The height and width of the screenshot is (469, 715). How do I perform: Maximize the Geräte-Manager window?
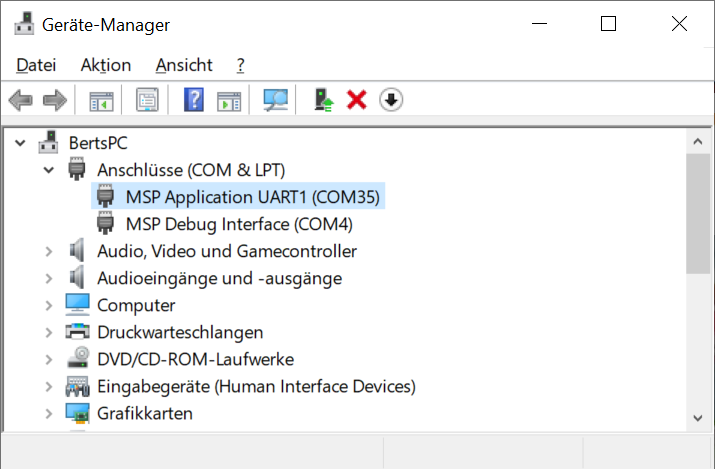(608, 24)
